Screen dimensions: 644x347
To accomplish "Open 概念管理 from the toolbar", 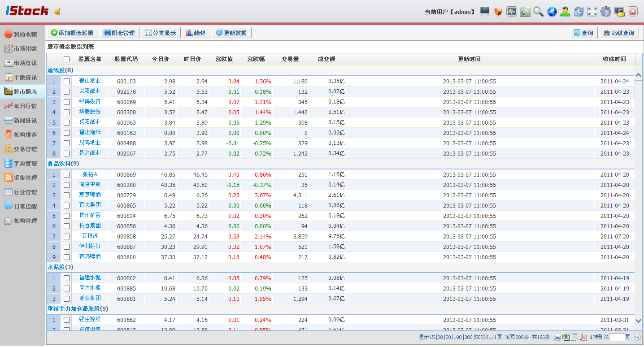I will (119, 33).
